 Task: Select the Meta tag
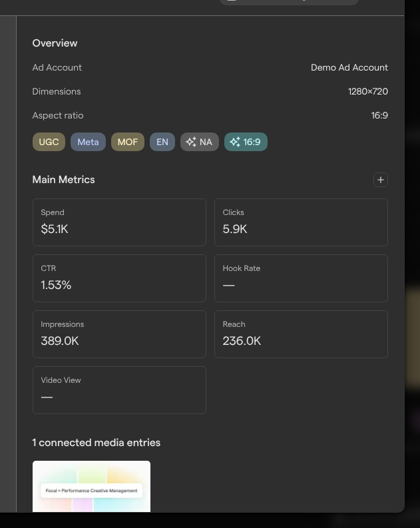(88, 142)
